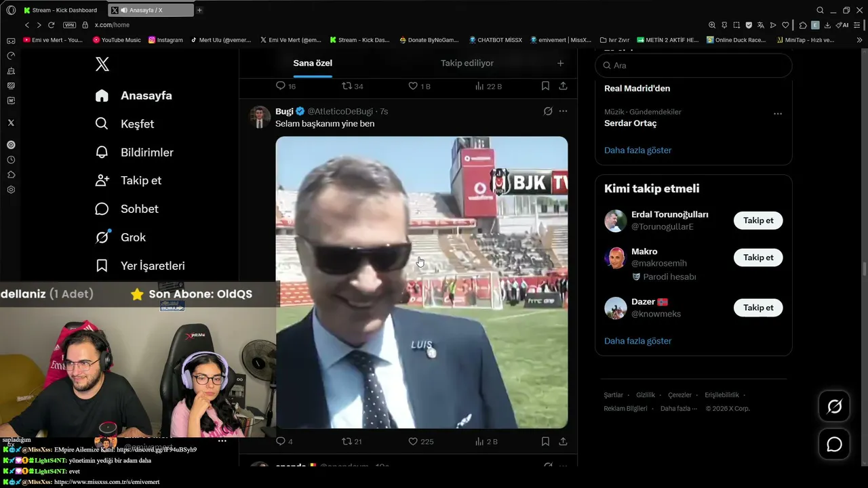Viewport: 868px width, 488px height.
Task: Open the Opera GX menu logo
Action: (11, 10)
